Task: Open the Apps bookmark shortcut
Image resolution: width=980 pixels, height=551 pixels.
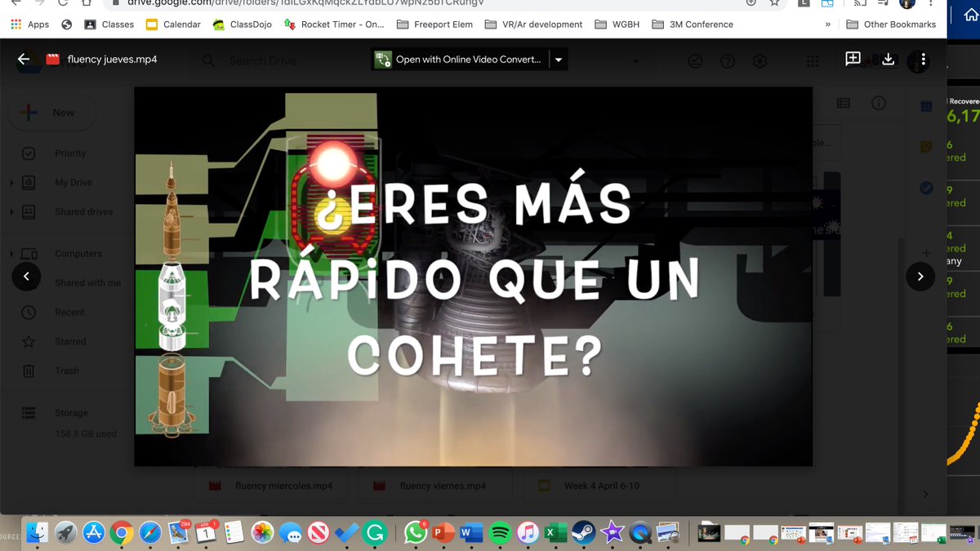Action: click(30, 24)
